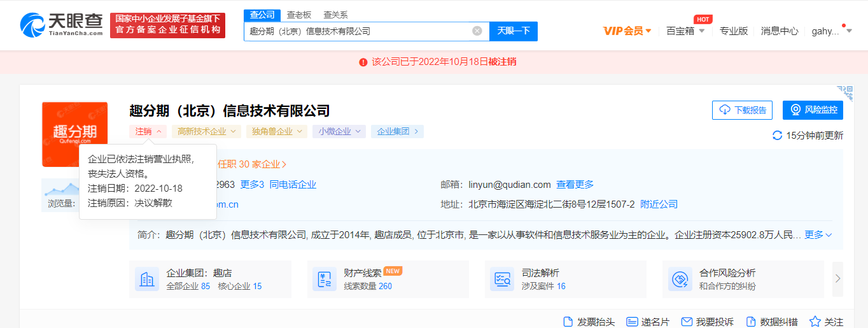The width and height of the screenshot is (868, 328).
Task: Click the TianYanCha logo
Action: click(x=61, y=25)
